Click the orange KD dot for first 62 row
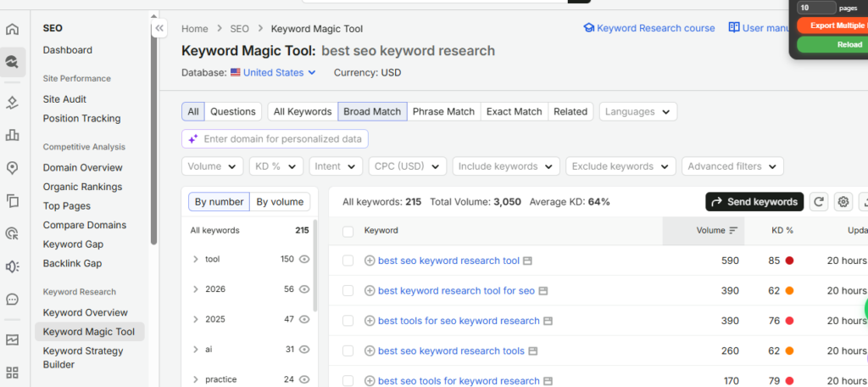Image resolution: width=868 pixels, height=387 pixels. click(789, 290)
